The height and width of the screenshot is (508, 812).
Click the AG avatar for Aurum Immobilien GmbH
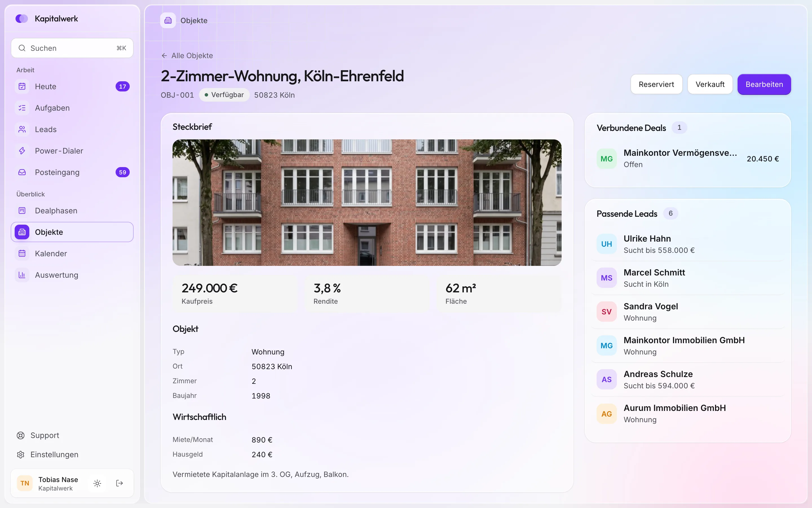click(607, 414)
